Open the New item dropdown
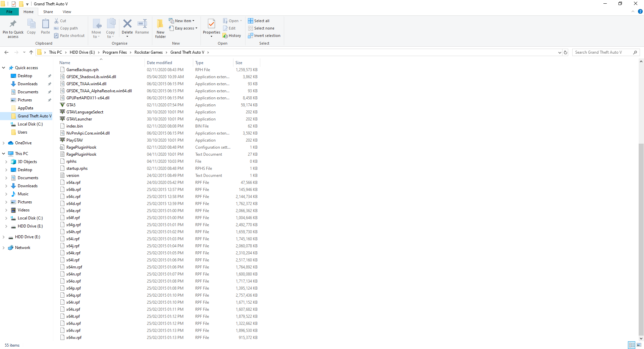This screenshot has width=644, height=349. pos(181,21)
